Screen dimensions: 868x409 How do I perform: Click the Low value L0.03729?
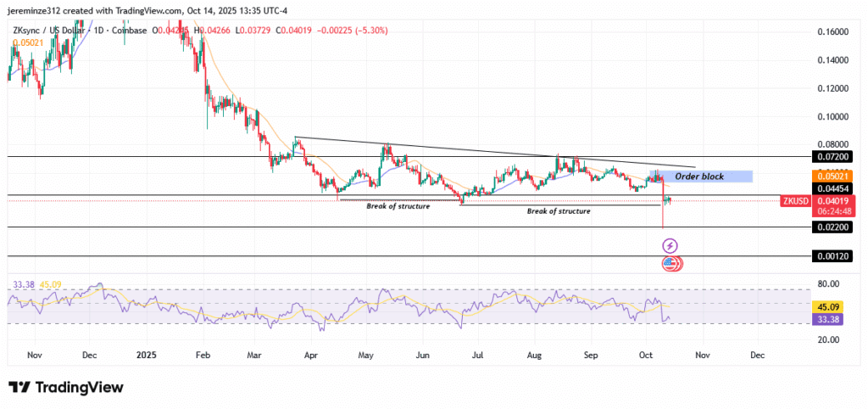point(251,31)
